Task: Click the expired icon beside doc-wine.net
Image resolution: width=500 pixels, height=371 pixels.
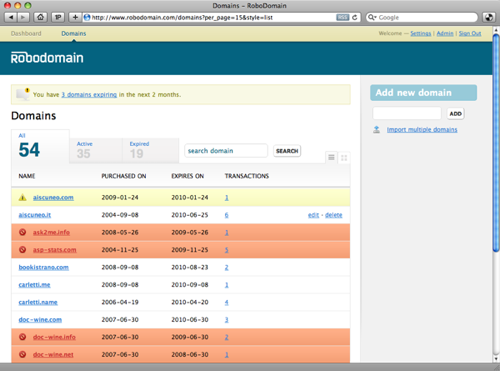Action: [23, 354]
